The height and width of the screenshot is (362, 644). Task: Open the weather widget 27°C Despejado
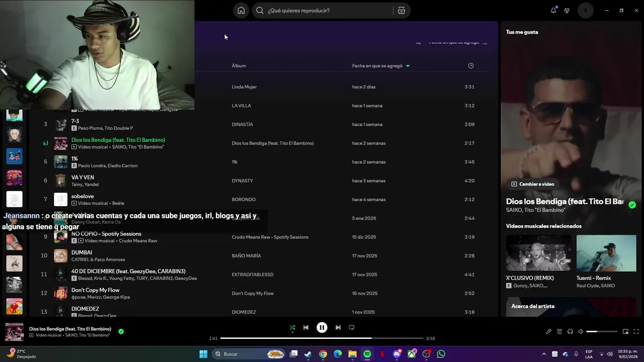pyautogui.click(x=21, y=353)
